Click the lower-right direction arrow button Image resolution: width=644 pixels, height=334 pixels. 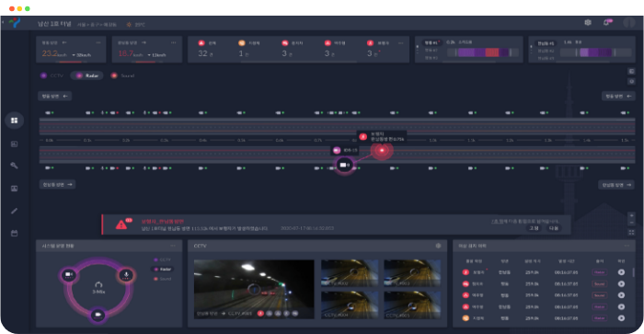pyautogui.click(x=616, y=185)
